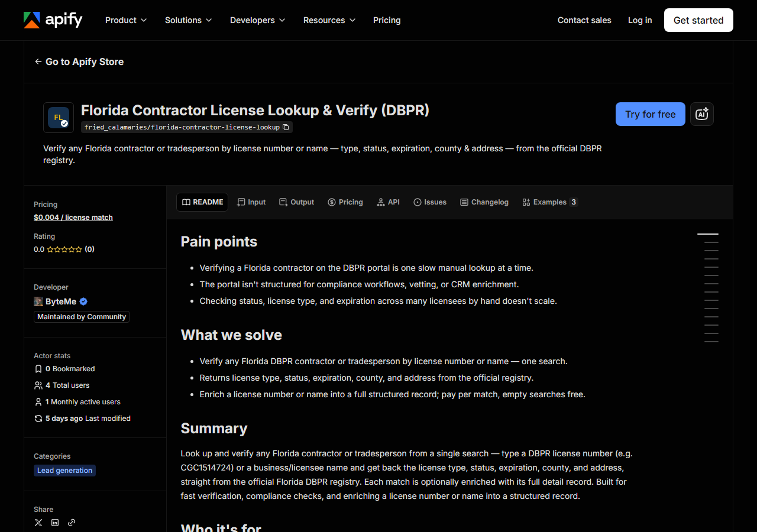The height and width of the screenshot is (532, 757).
Task: Open the actor's FL avatar icon
Action: [x=59, y=118]
